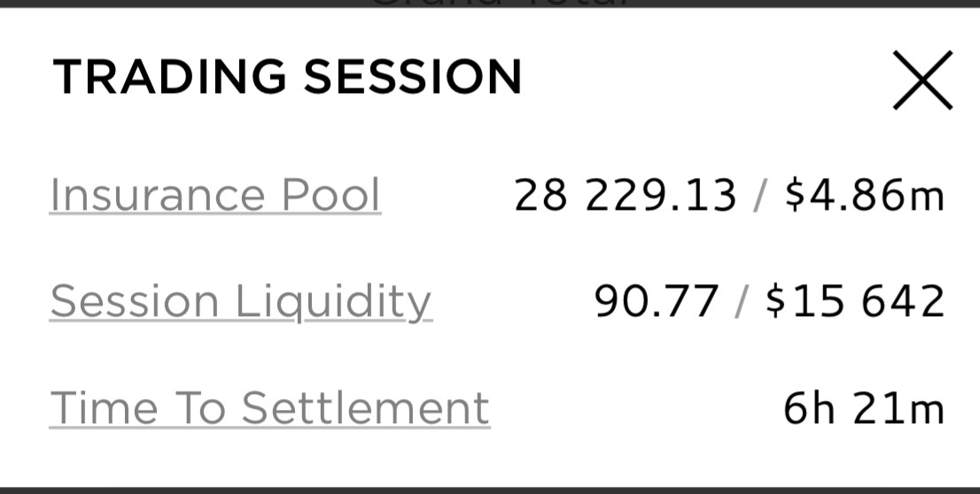
Task: Click the slash separator in Insurance Pool row
Action: tap(759, 195)
